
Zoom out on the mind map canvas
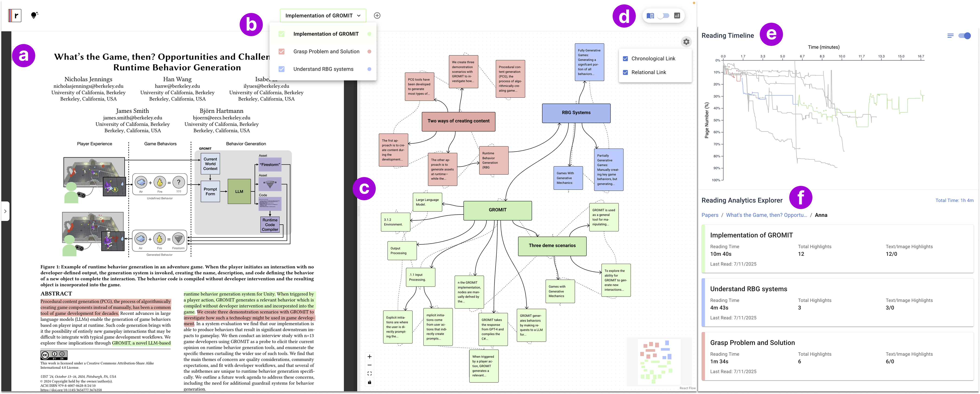[x=369, y=365]
